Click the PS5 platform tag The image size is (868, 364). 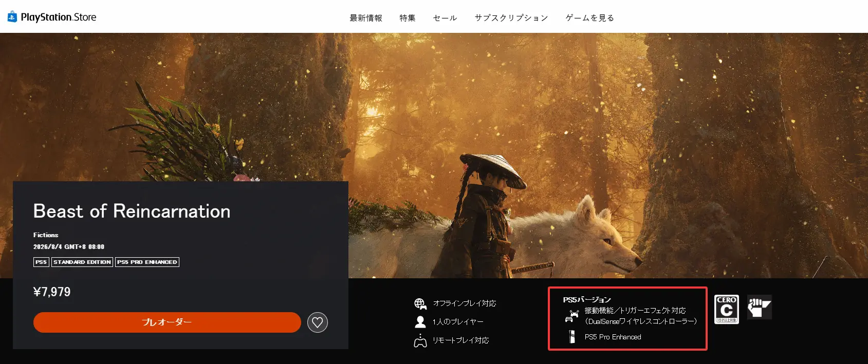tap(41, 262)
